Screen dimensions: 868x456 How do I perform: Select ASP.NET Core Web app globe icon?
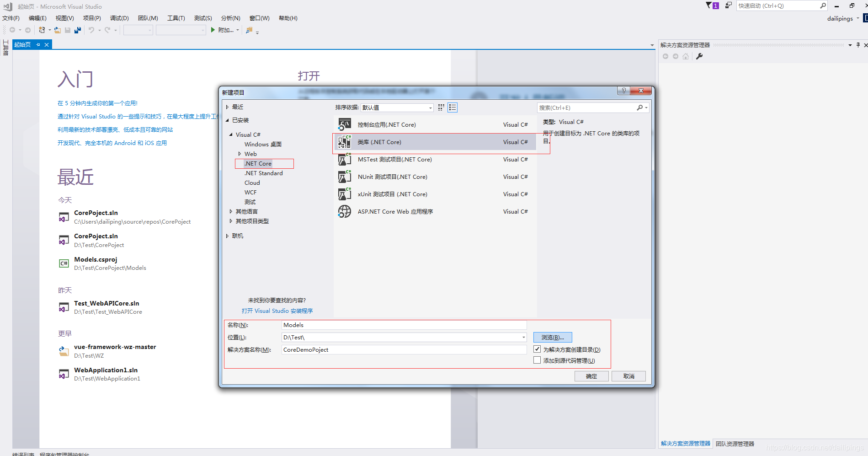pos(345,211)
